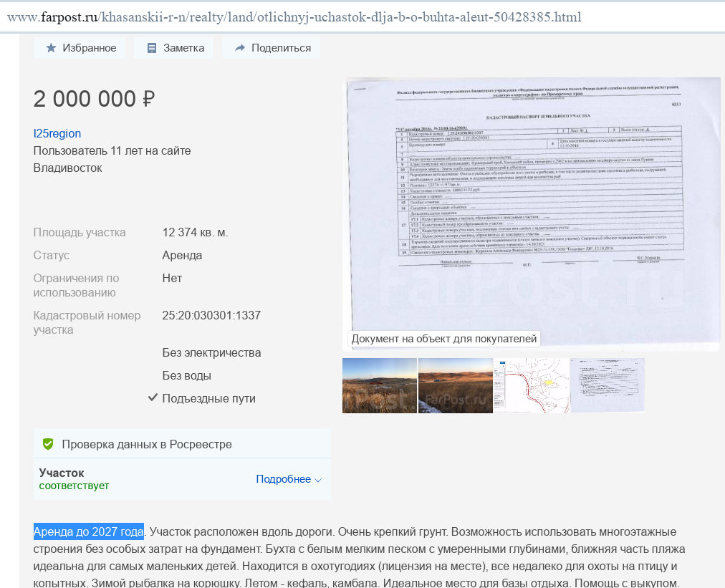The image size is (725, 588).
Task: Click the green shield icon by Проверка данных
Action: point(47,444)
